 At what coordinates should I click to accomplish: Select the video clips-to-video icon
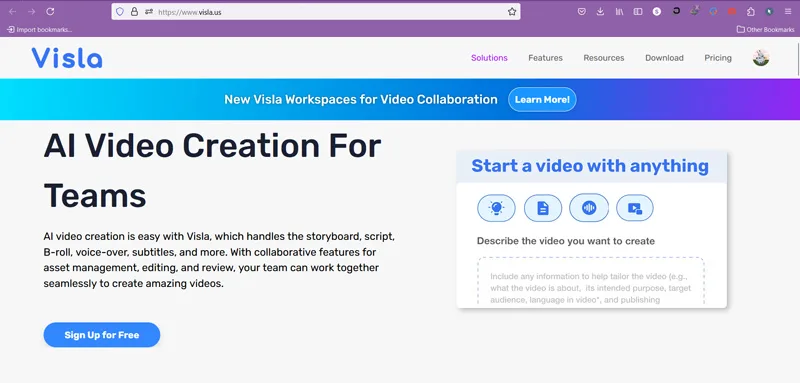coord(635,208)
